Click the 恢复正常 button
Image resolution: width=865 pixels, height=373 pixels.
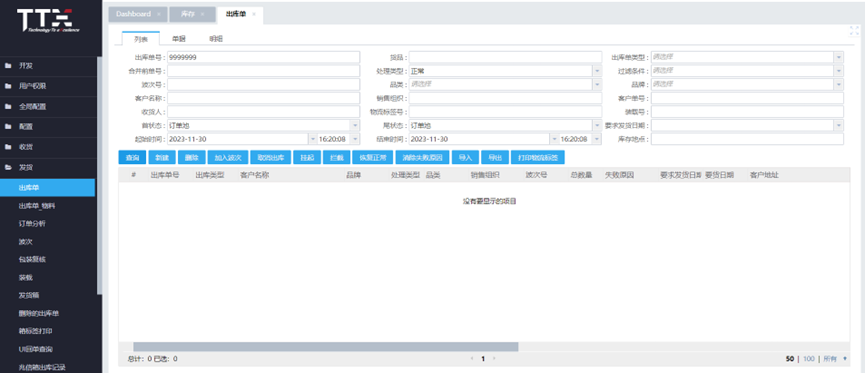tap(372, 157)
